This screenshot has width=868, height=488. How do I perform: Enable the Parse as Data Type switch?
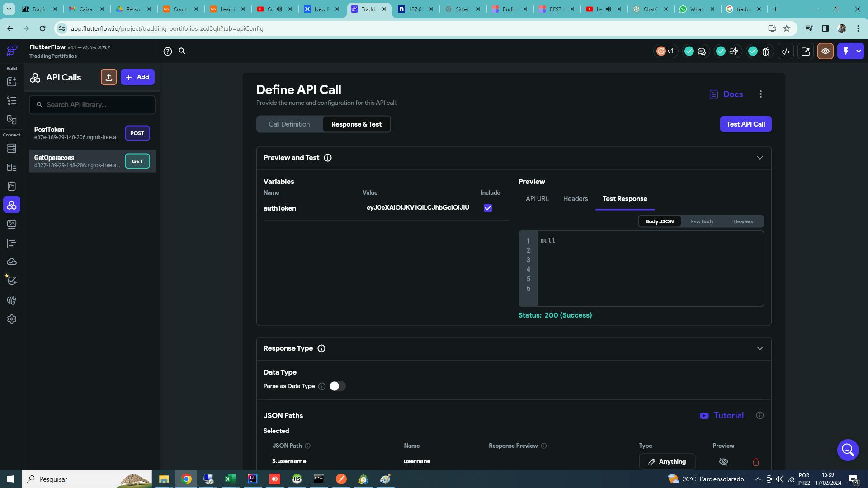pyautogui.click(x=337, y=386)
